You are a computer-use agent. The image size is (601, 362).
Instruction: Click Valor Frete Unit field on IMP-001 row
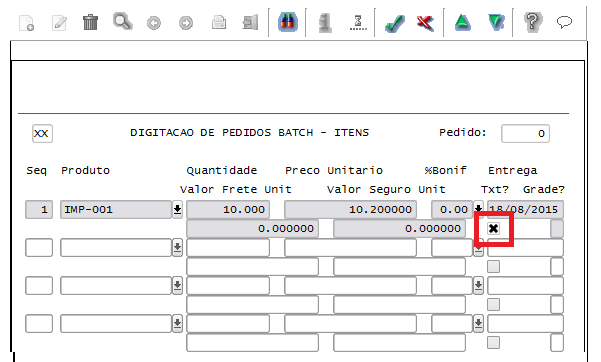click(x=253, y=229)
